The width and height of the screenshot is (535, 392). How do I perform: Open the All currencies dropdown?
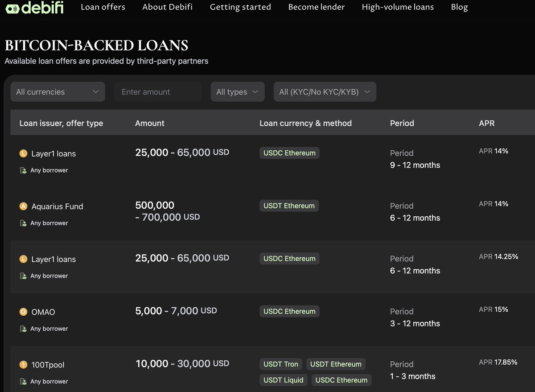click(x=58, y=92)
